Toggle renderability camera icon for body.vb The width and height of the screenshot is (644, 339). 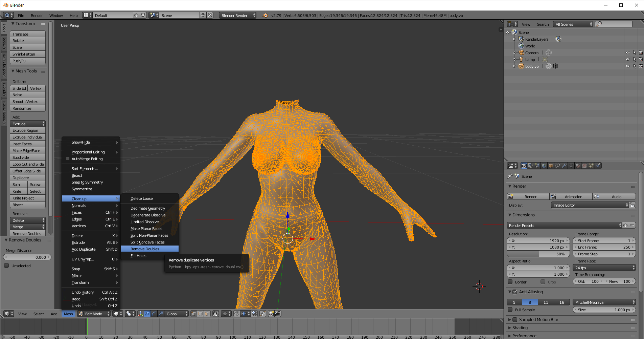click(x=641, y=66)
